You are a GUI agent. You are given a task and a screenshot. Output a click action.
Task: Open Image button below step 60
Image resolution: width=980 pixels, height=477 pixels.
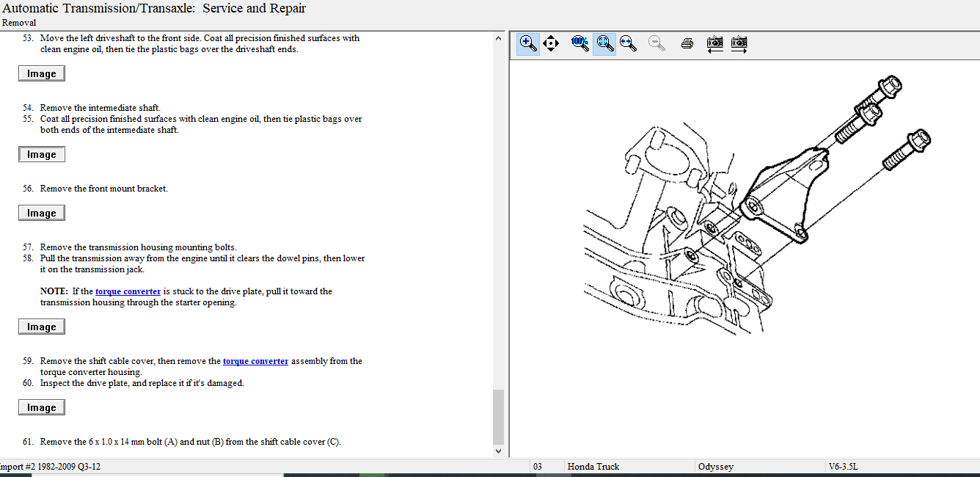(42, 407)
